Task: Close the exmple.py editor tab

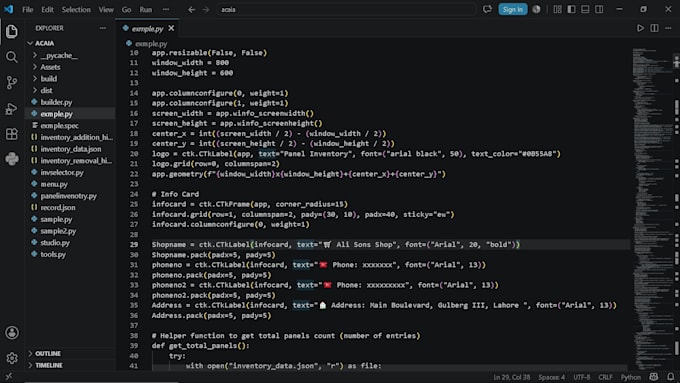Action: pos(171,28)
